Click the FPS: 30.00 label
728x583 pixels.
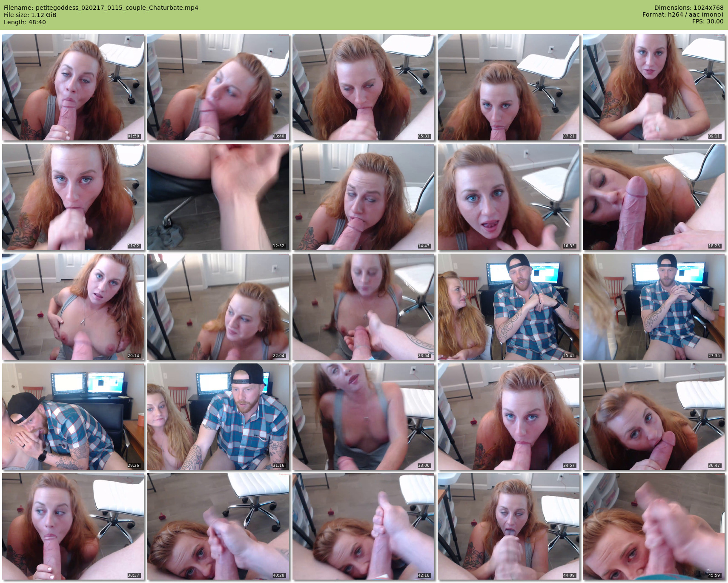pos(708,22)
